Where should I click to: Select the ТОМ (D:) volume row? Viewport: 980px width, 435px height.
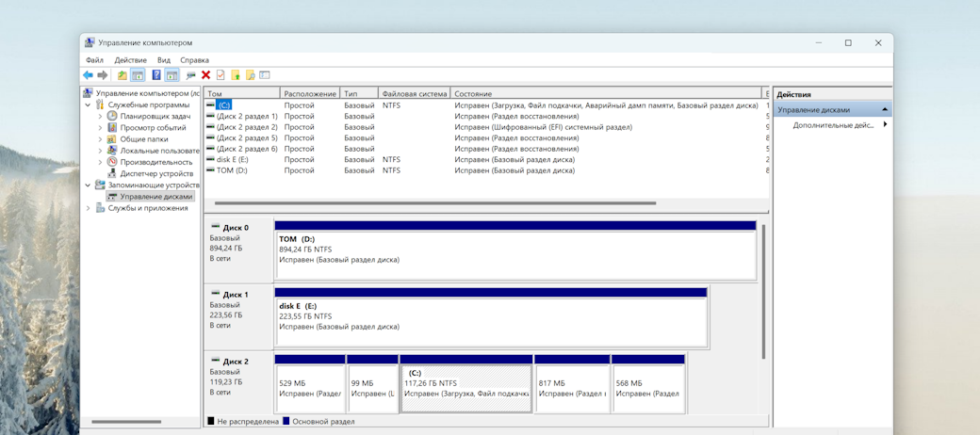pyautogui.click(x=486, y=170)
